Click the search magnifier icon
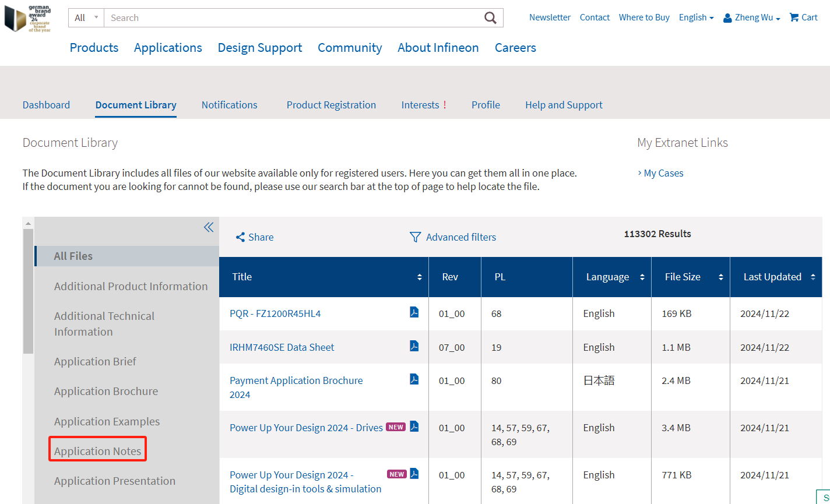The height and width of the screenshot is (504, 830). [490, 18]
